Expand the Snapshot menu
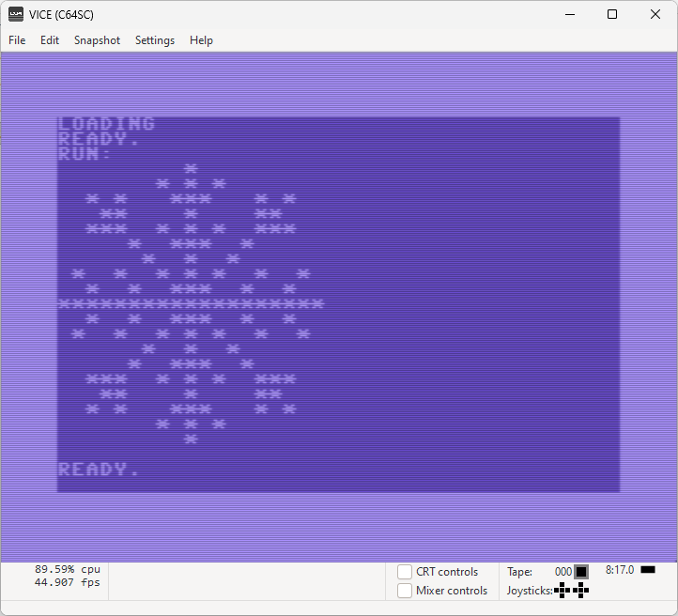 point(97,40)
